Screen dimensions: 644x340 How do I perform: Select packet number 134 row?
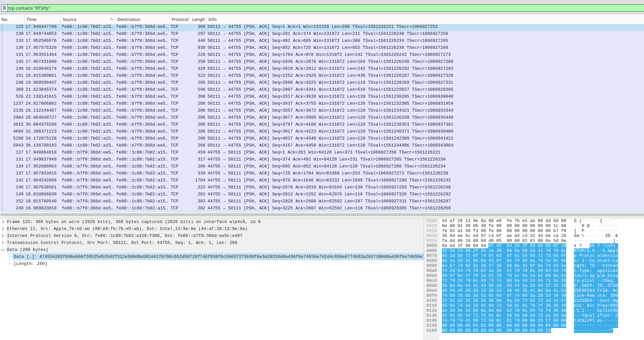(322, 166)
